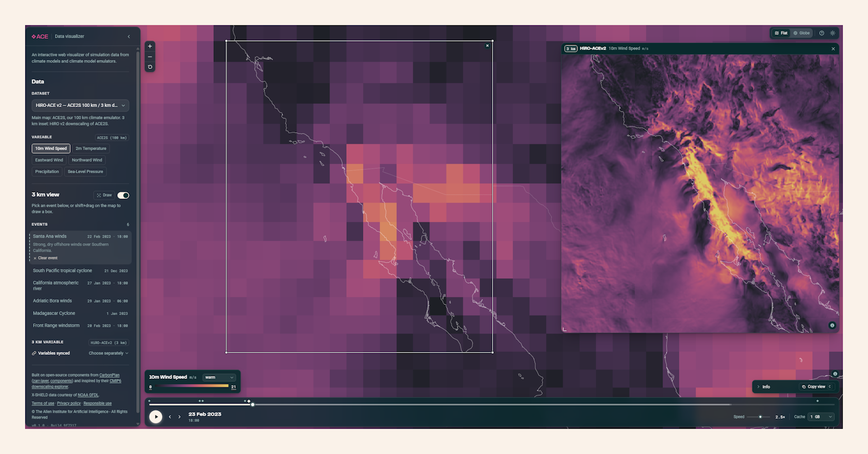
Task: Open the Choose separately dropdown
Action: pyautogui.click(x=108, y=353)
